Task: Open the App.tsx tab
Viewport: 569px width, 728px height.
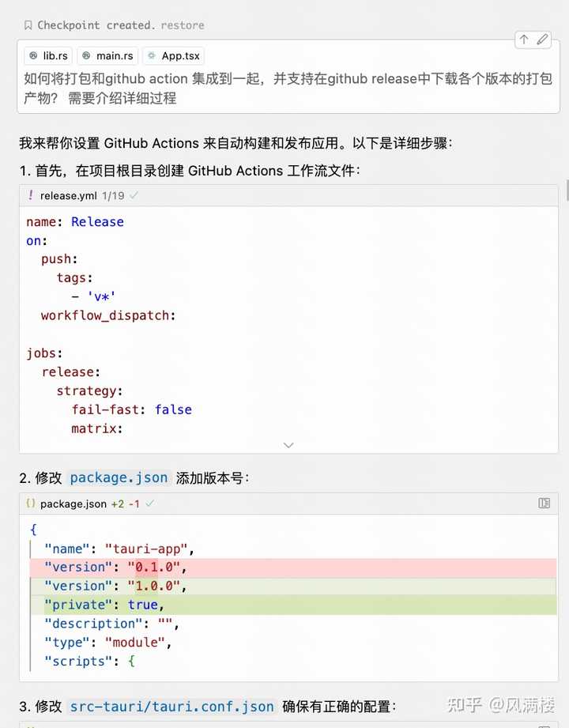Action: pyautogui.click(x=173, y=55)
